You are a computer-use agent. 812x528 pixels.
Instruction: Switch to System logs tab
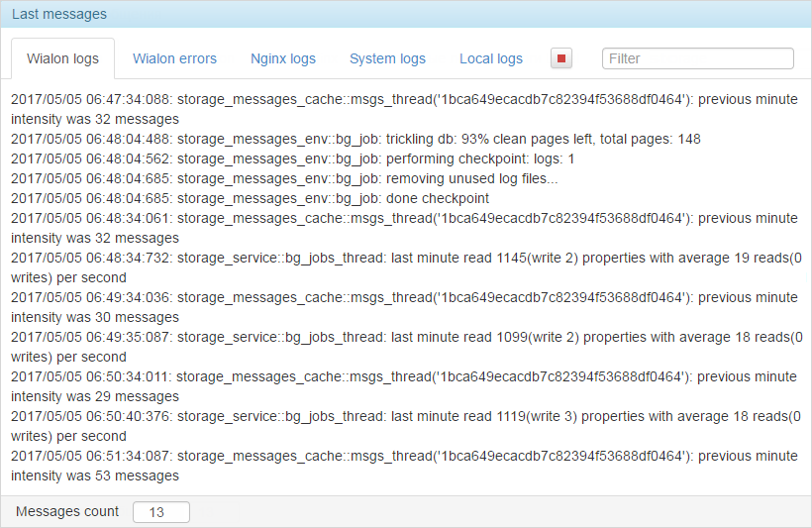387,58
